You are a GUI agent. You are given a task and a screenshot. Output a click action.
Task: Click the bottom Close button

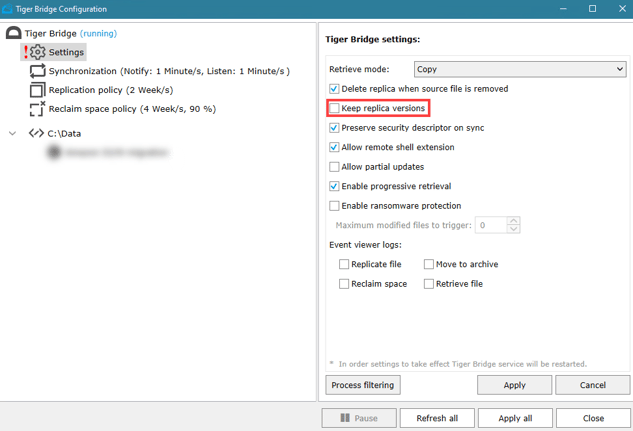pyautogui.click(x=593, y=418)
